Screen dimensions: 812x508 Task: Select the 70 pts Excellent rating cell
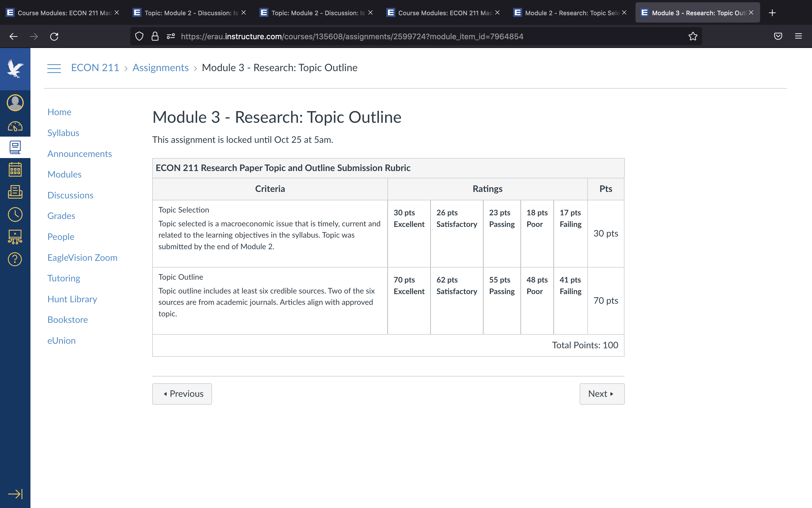pos(409,301)
